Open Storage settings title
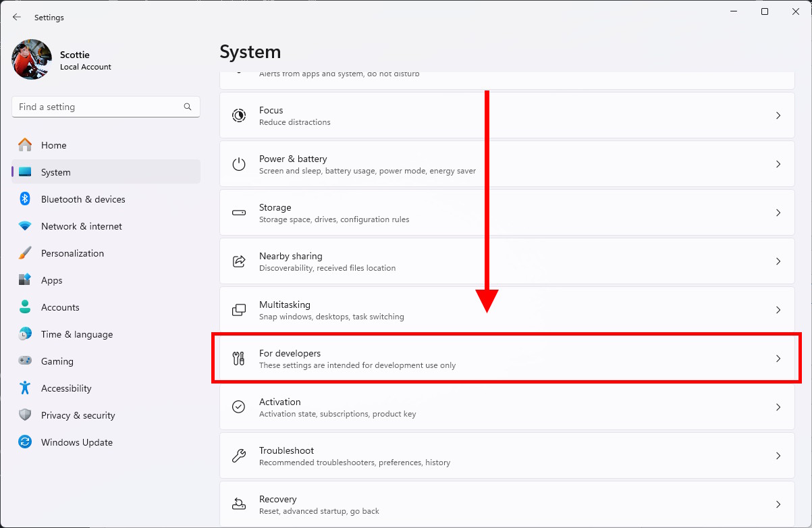 [x=275, y=207]
